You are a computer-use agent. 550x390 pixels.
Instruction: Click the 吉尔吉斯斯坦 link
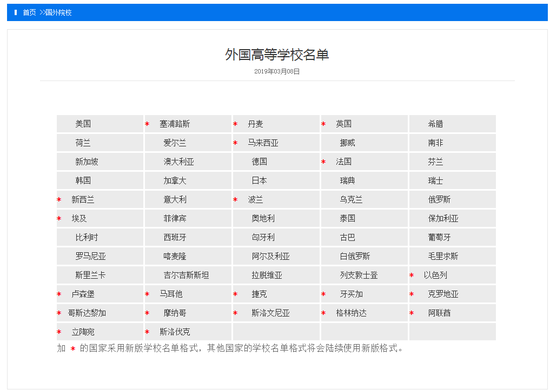coord(186,275)
